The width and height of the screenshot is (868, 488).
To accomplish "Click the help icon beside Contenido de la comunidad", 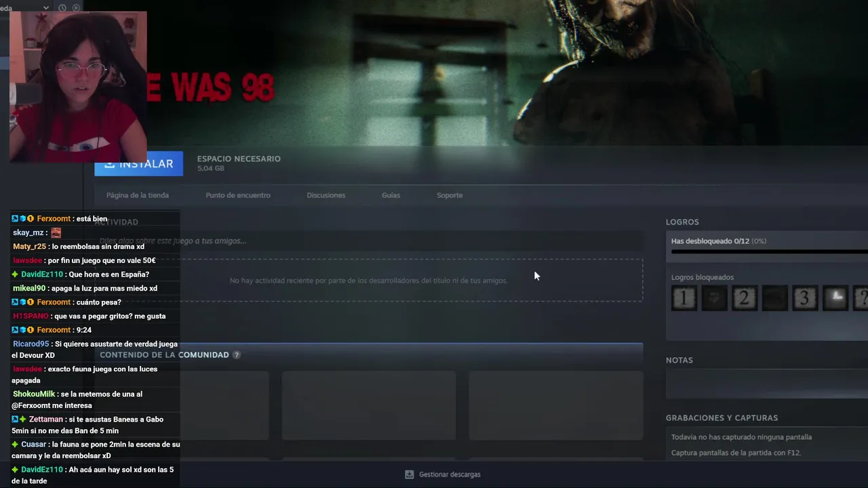I will pyautogui.click(x=237, y=354).
